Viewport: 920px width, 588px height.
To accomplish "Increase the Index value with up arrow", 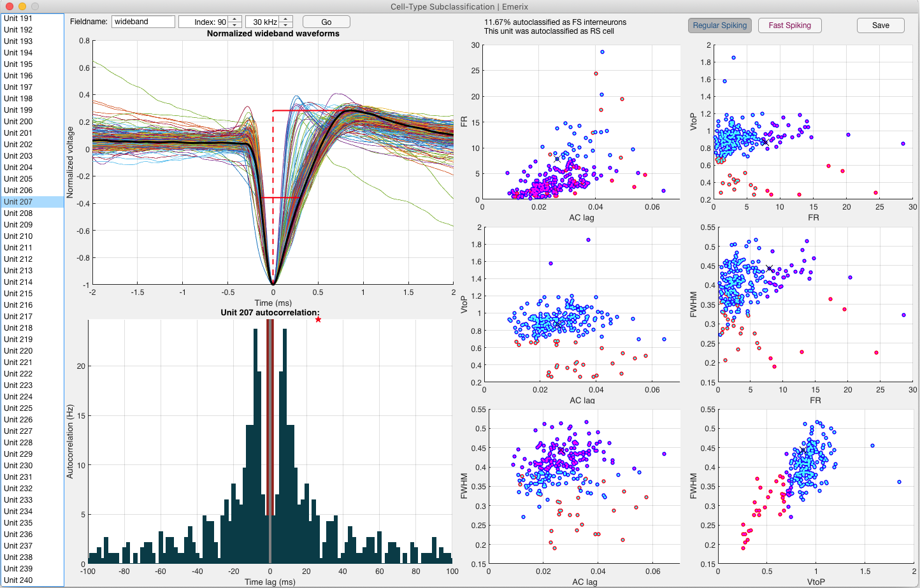I will point(234,18).
